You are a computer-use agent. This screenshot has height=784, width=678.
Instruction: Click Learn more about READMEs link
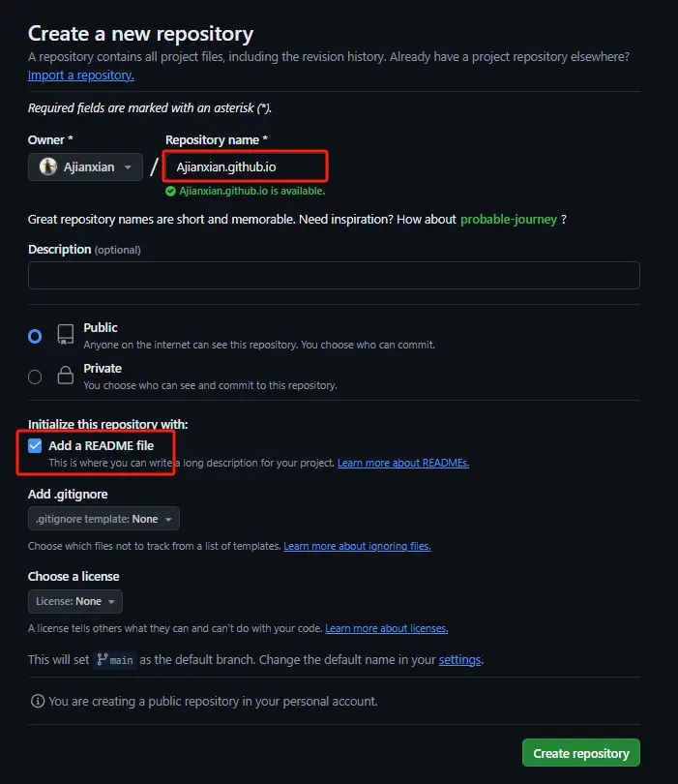coord(402,464)
